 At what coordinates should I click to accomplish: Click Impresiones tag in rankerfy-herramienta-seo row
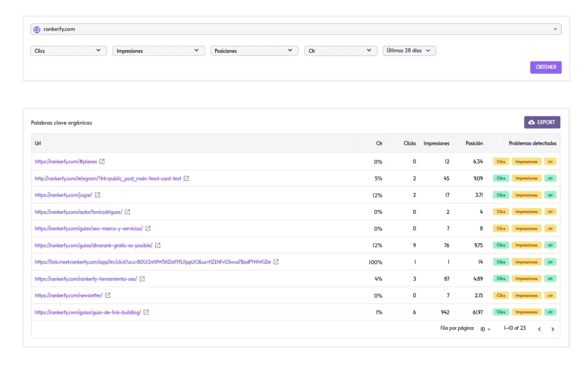pos(527,278)
